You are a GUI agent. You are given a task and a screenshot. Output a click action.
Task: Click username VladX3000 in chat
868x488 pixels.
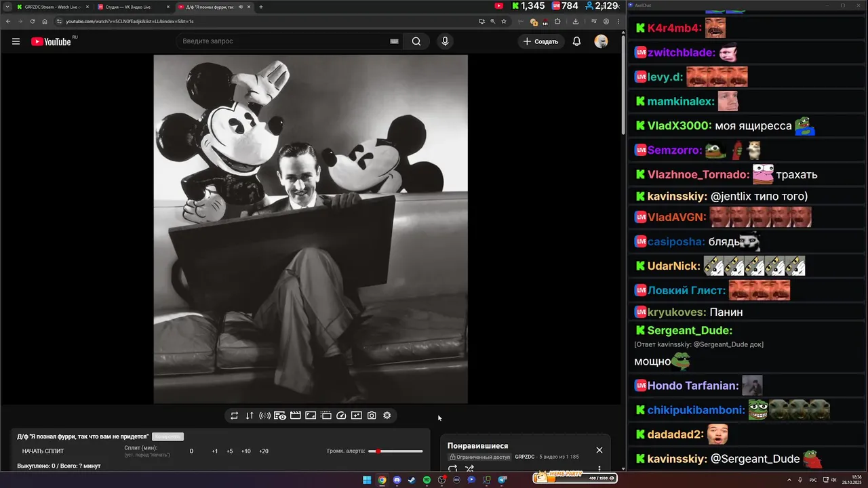tap(679, 126)
